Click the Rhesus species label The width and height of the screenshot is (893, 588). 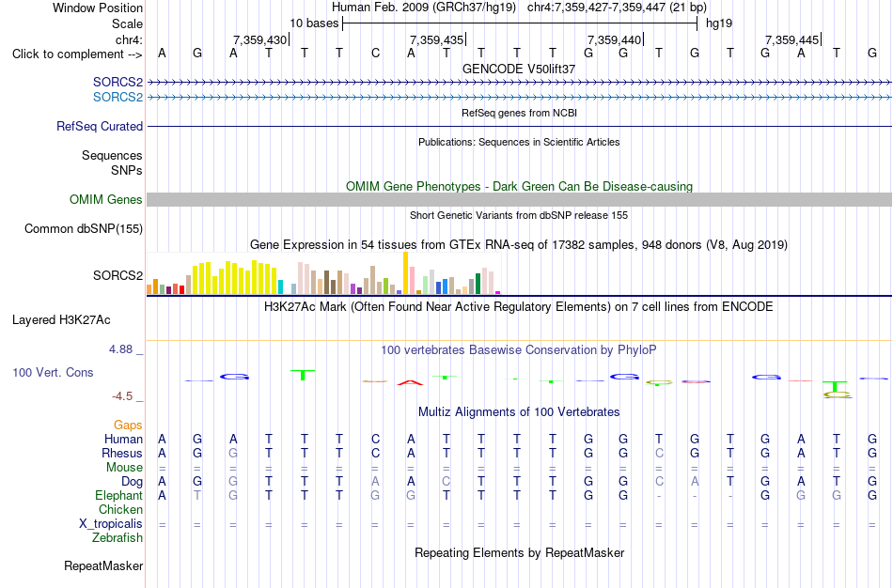tap(122, 453)
